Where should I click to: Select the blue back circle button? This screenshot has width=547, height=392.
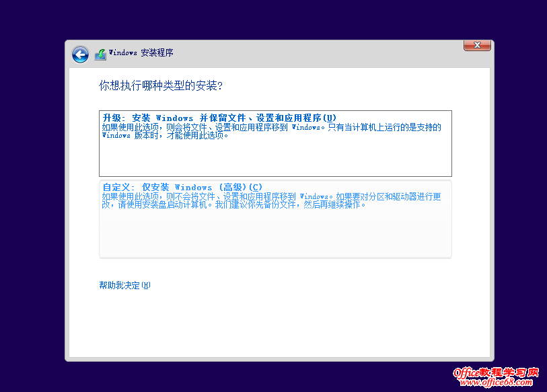coord(79,54)
